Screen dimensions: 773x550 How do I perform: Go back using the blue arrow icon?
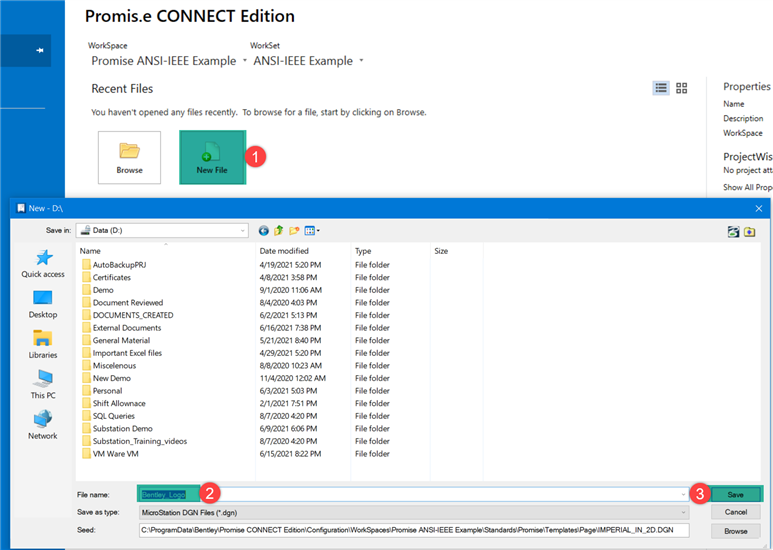point(264,231)
